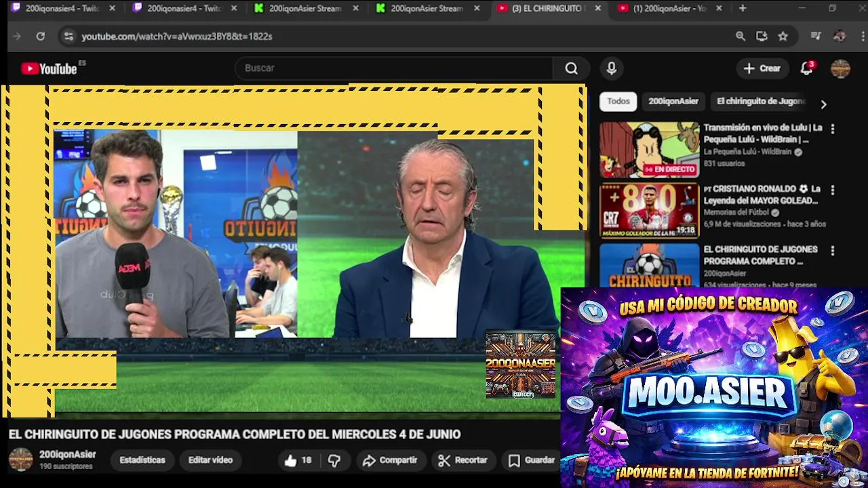The height and width of the screenshot is (488, 868).
Task: Click the Guardar save button
Action: point(532,461)
